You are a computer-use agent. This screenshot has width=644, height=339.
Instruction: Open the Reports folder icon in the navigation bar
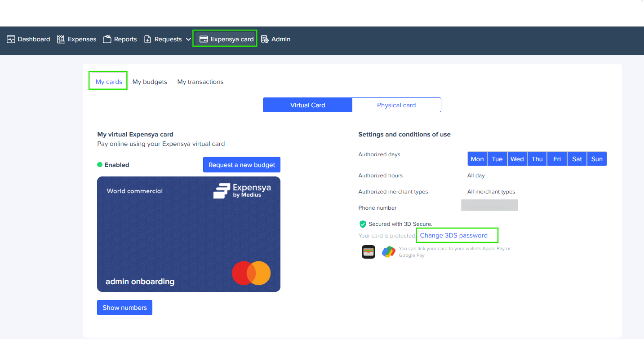(x=107, y=39)
